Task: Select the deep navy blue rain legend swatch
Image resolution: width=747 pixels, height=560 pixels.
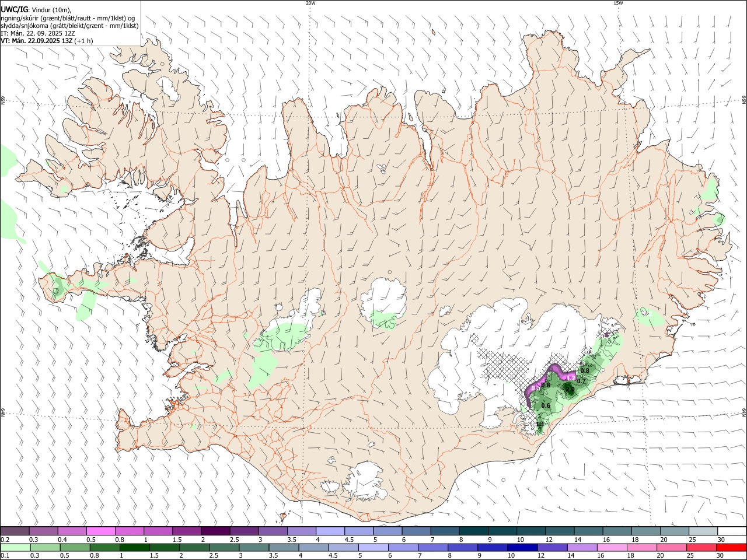Action: pos(522,548)
